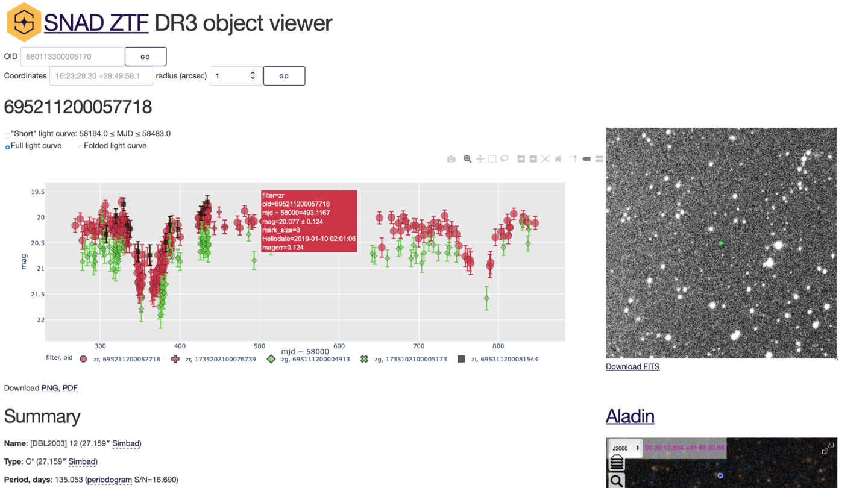Select Folded light curve radio button
Viewport: 868px width, 488px height.
80,147
